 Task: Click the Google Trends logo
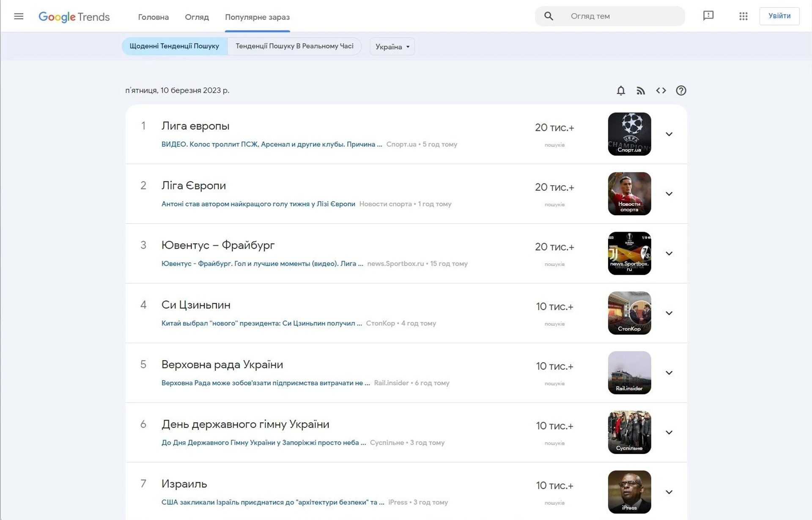pyautogui.click(x=74, y=17)
